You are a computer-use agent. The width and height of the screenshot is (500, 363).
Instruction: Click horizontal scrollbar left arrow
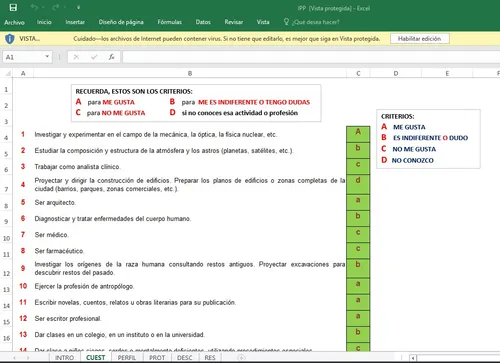tap(413, 358)
